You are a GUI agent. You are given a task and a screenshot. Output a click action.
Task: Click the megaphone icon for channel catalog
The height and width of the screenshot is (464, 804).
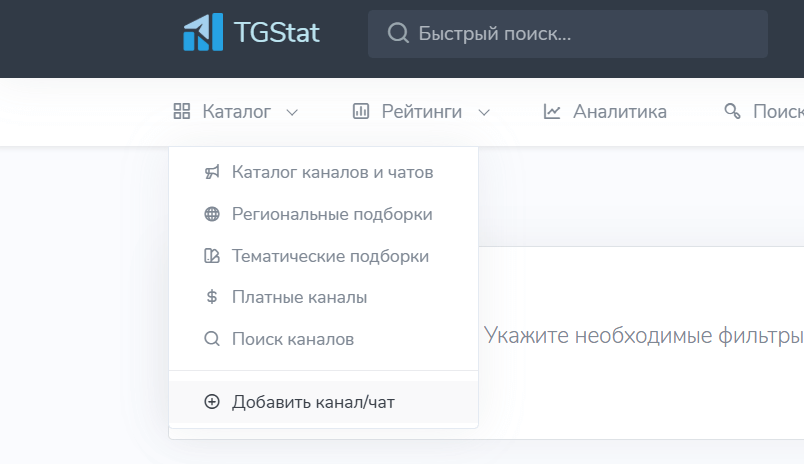coord(212,172)
